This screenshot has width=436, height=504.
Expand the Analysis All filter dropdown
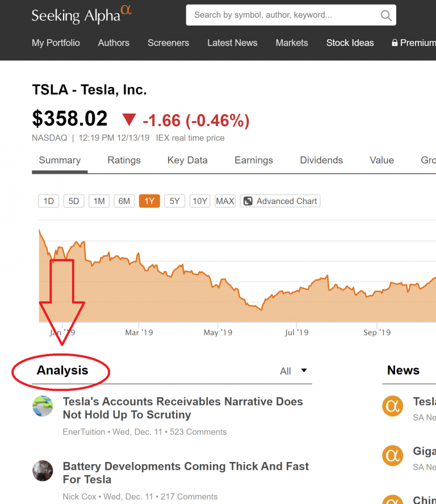294,371
